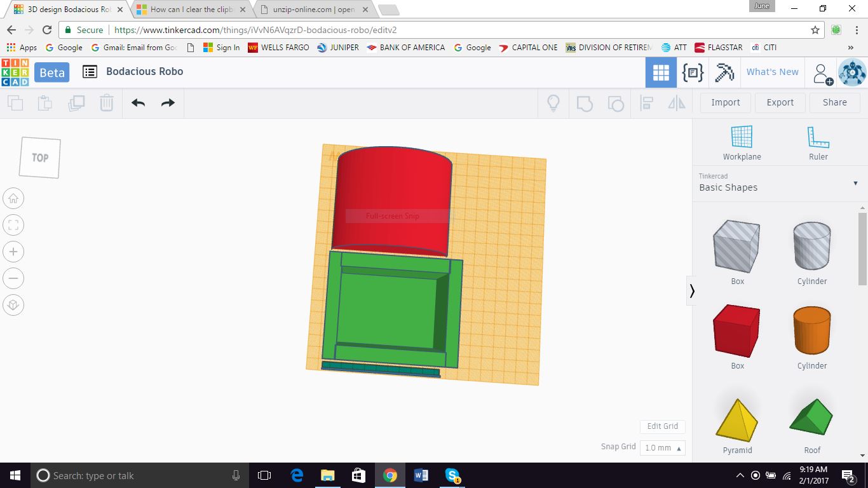This screenshot has width=868, height=488.
Task: Switch to orthographic view cube icon
Action: pos(13,305)
